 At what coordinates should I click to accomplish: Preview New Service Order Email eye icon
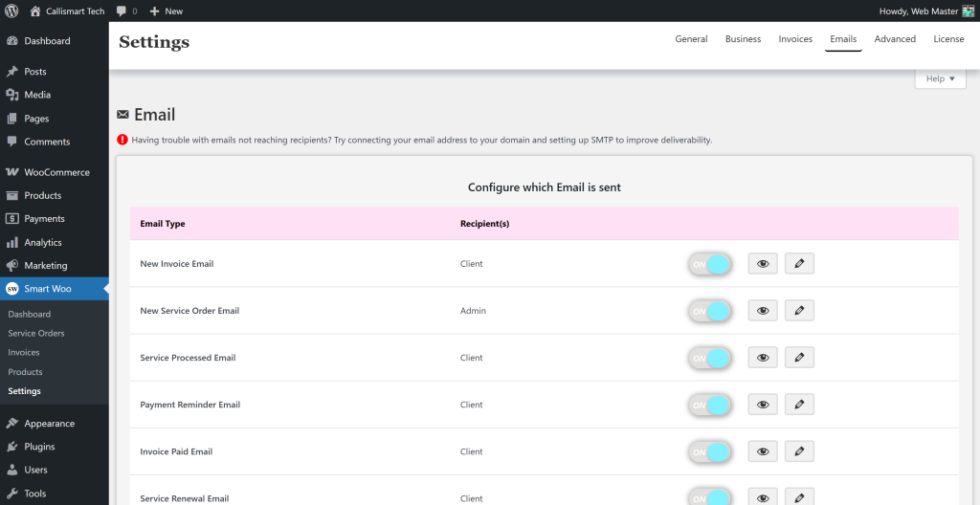(x=763, y=311)
